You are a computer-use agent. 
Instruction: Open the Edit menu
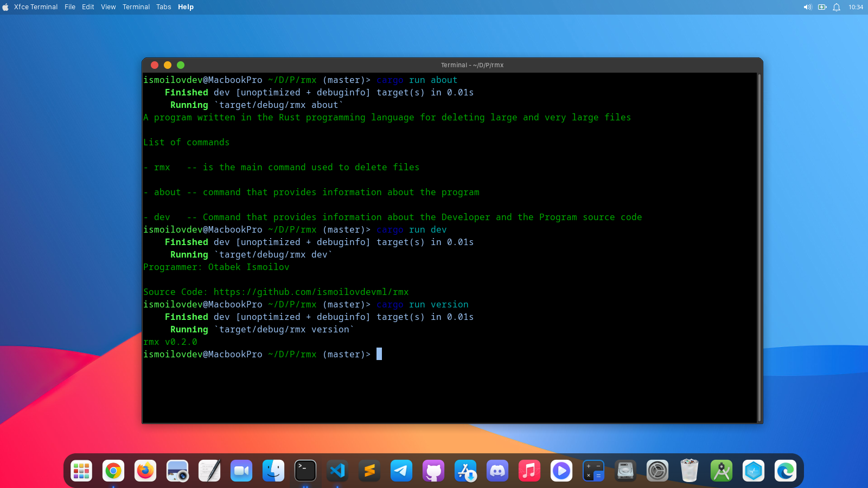tap(88, 7)
